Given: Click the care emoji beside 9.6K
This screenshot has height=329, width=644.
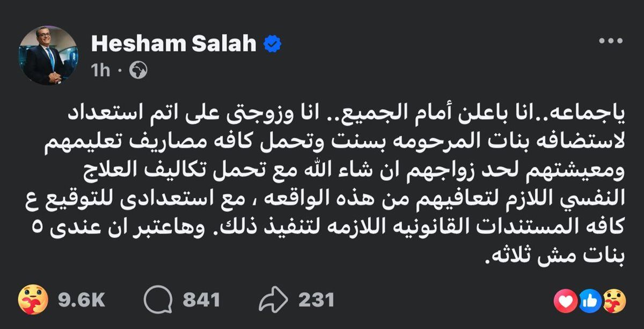Looking at the screenshot, I should coord(33,300).
